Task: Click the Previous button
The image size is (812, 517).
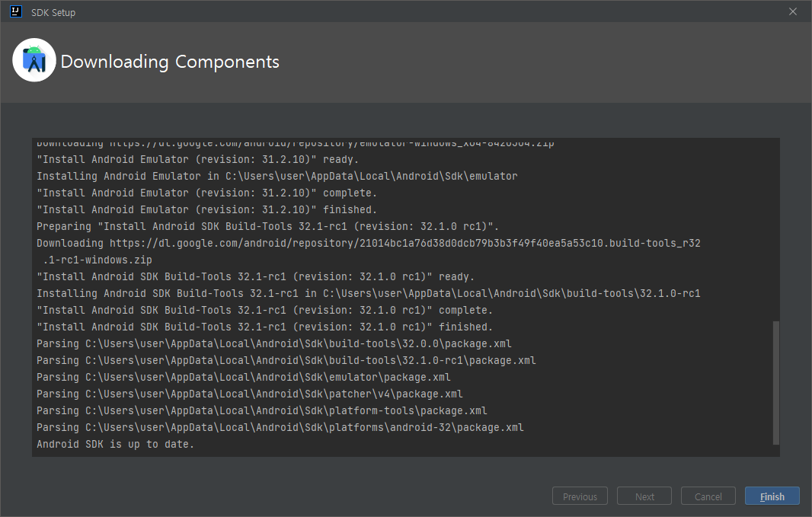Action: click(580, 496)
